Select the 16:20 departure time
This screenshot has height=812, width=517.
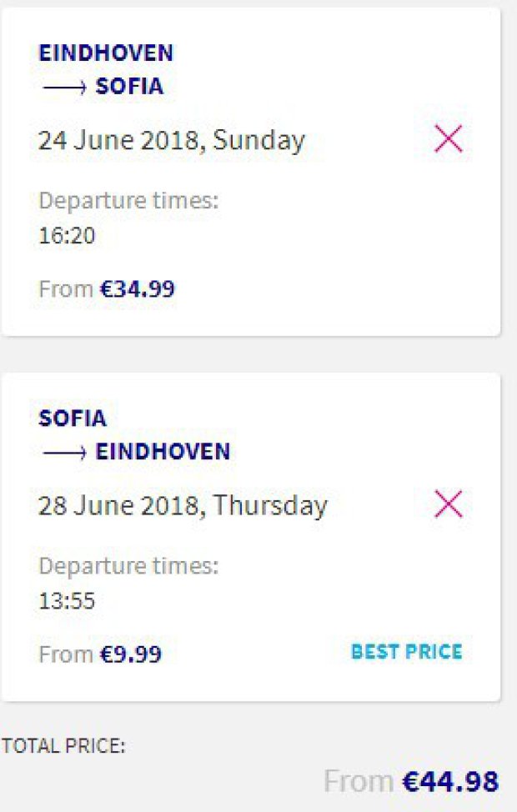(67, 236)
